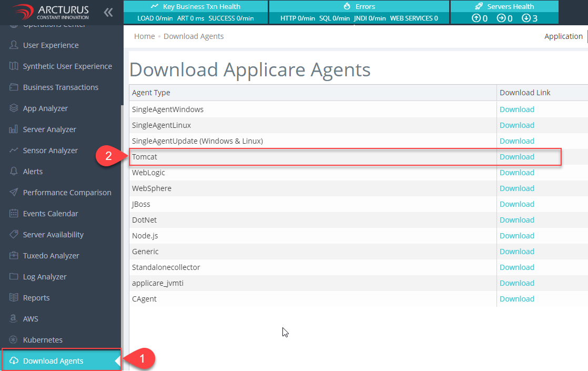
Task: Download the Tomcat agent
Action: click(x=517, y=156)
